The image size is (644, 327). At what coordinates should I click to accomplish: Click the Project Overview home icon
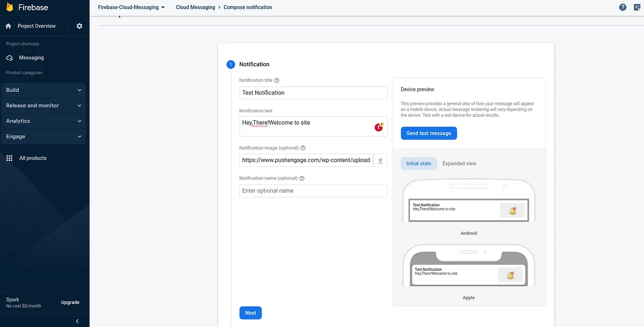pos(8,26)
